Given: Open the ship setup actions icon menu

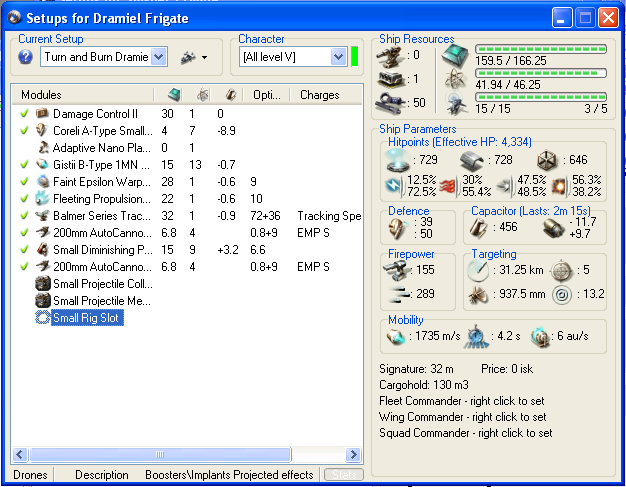Looking at the screenshot, I should click(x=194, y=57).
